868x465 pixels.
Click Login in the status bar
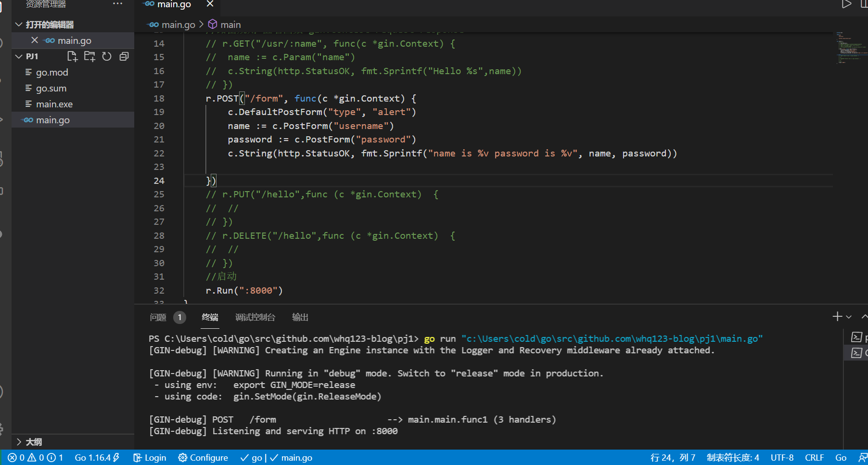150,457
